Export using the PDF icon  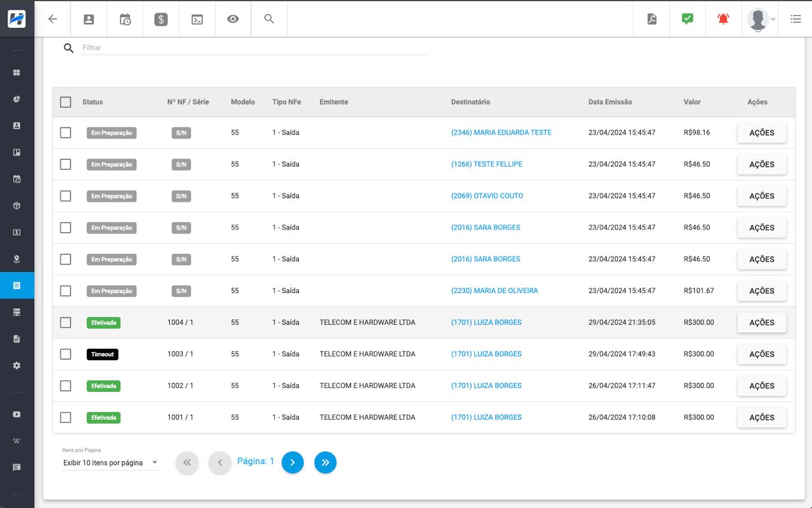[x=652, y=19]
